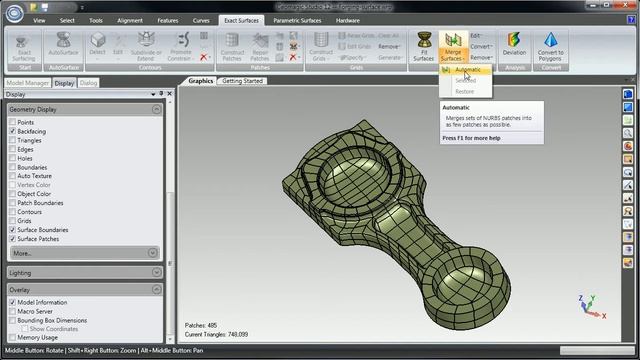Uncheck the Surface Patches checkbox

pyautogui.click(x=13, y=239)
